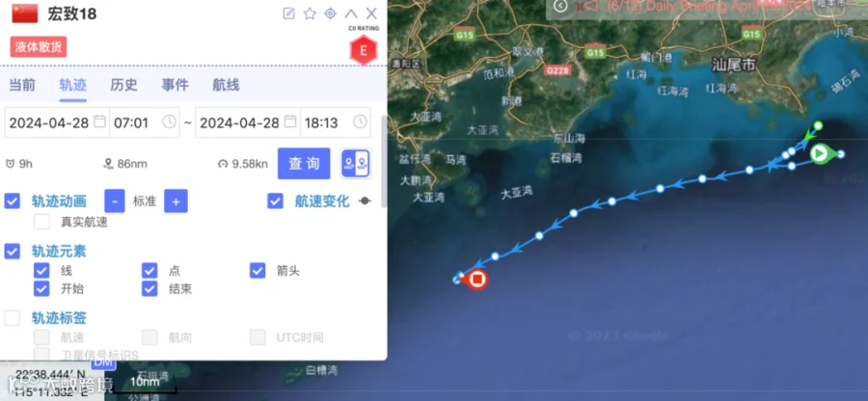The image size is (868, 401).
Task: Enable the 真实航速 checkbox
Action: pyautogui.click(x=41, y=223)
